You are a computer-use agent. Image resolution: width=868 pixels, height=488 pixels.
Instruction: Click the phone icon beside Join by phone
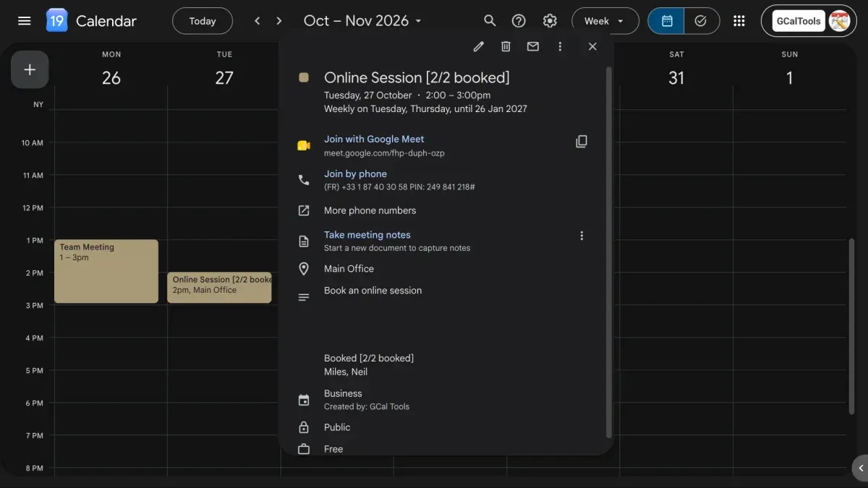[304, 180]
